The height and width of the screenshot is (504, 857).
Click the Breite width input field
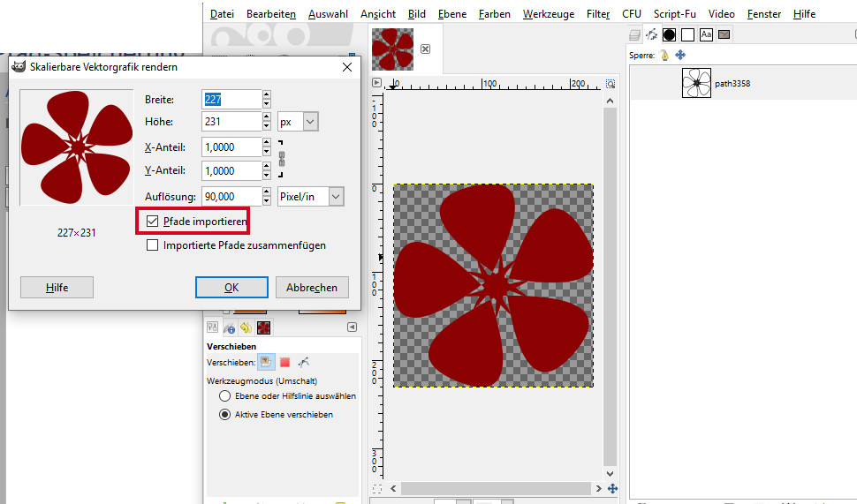point(231,100)
